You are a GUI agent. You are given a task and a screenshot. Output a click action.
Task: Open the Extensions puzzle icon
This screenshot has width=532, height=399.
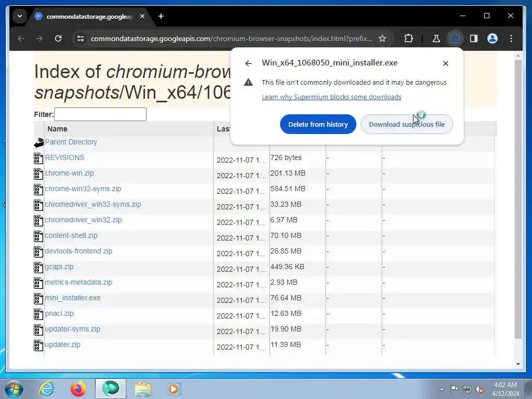(x=408, y=38)
